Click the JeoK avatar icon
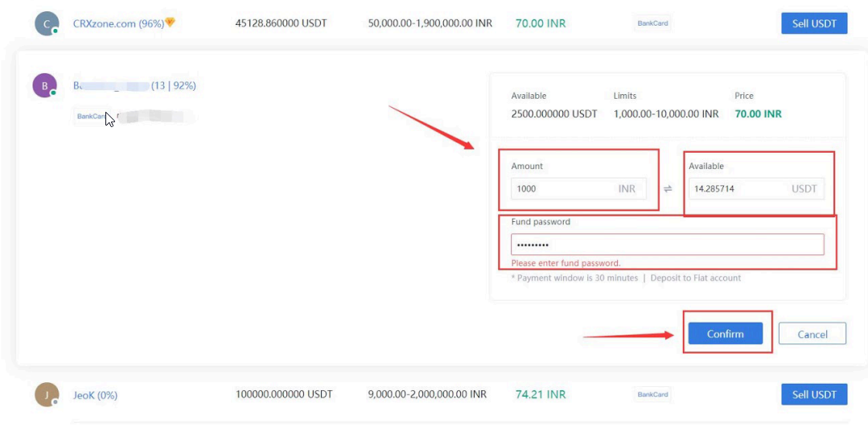Screen dimensions: 868x432 pyautogui.click(x=47, y=394)
